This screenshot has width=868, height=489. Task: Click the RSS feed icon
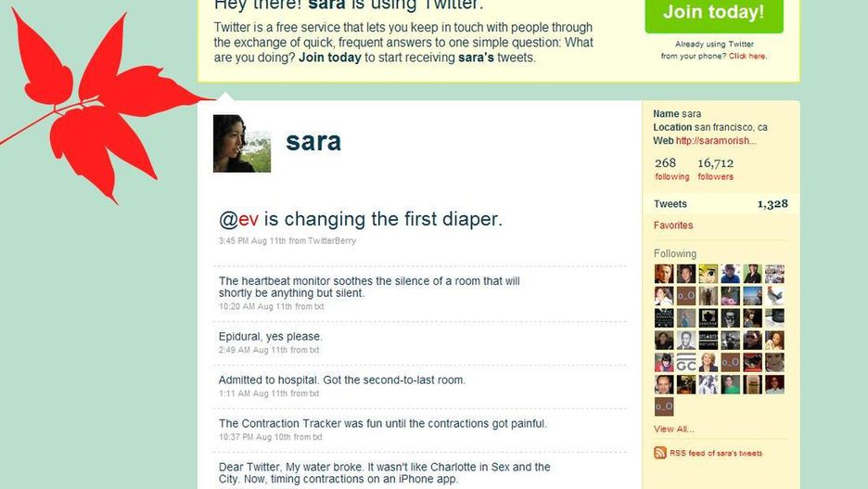(x=660, y=453)
